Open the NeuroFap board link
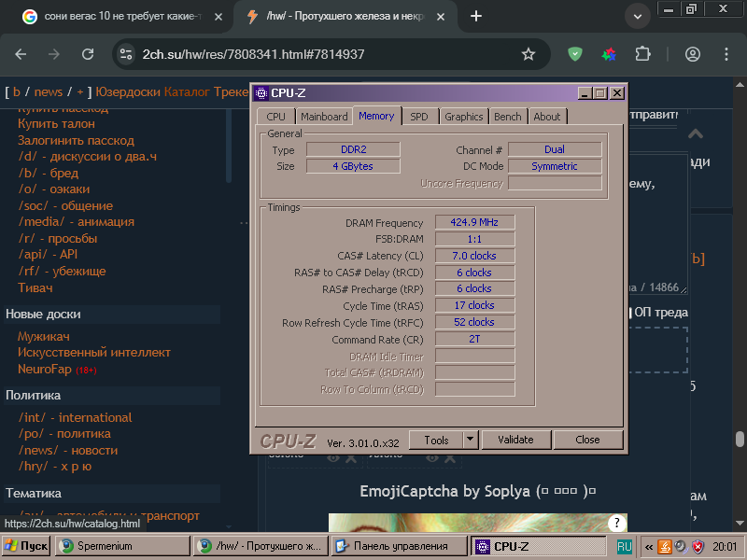This screenshot has width=747, height=560. 44,369
